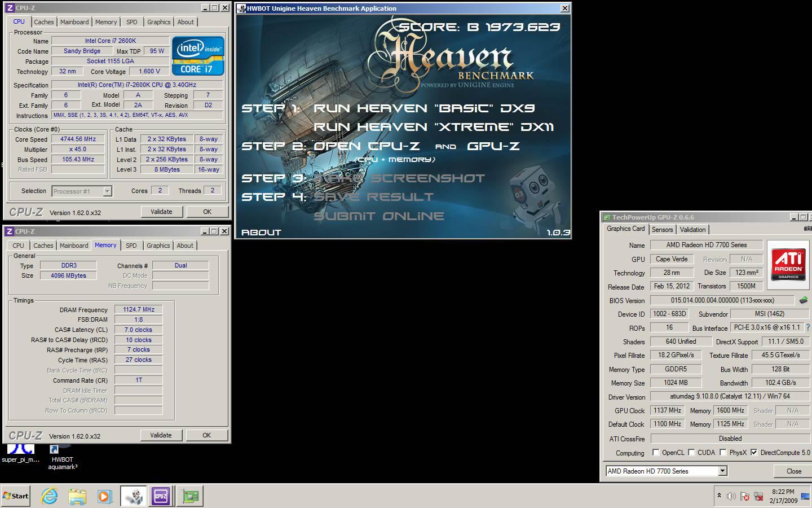Click OK in the Memory CPU-Z window
The image size is (812, 508).
tap(206, 435)
